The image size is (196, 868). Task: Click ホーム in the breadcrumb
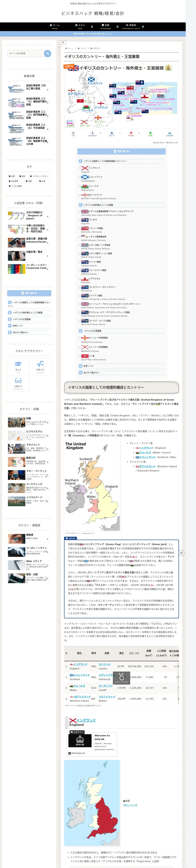[x=70, y=48]
